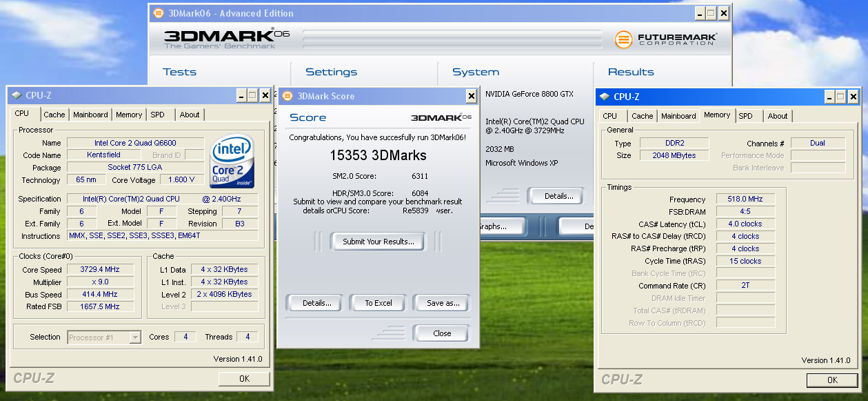
Task: Click the Technology field 65 nm
Action: [86, 180]
